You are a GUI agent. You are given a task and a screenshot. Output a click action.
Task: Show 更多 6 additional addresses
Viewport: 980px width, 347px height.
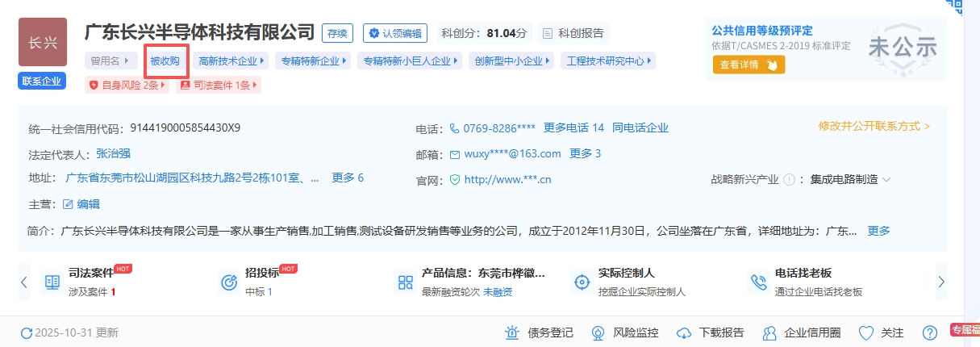[x=348, y=178]
